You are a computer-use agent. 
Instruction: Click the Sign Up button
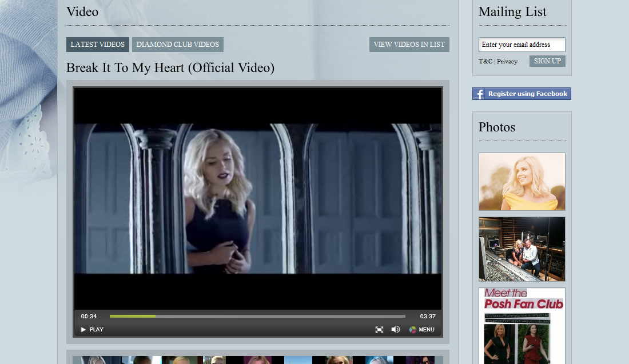[547, 61]
